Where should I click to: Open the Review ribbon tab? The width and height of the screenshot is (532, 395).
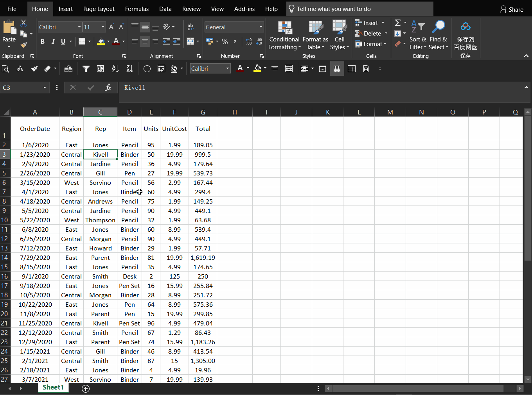191,9
